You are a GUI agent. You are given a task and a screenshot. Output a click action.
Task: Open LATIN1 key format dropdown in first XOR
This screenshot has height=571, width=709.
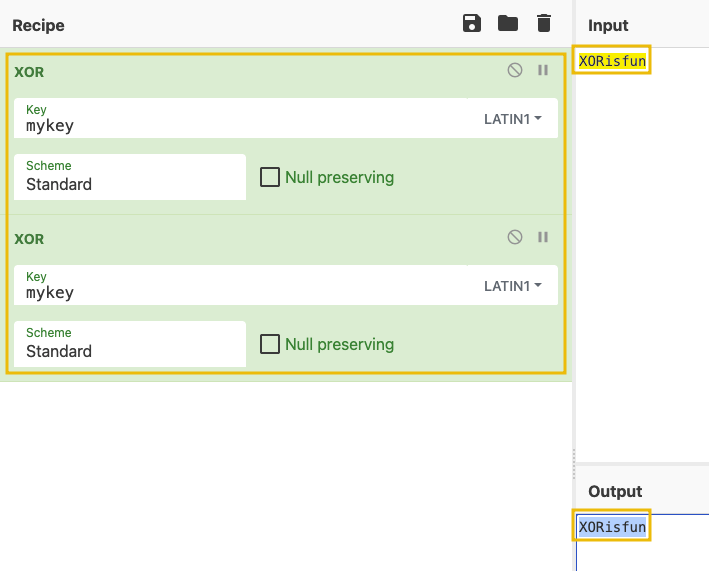[x=513, y=119]
